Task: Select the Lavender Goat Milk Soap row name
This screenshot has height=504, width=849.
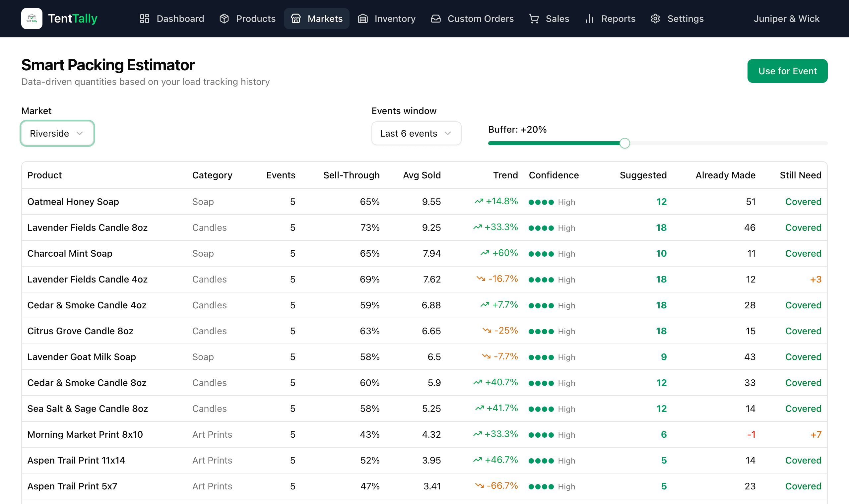Action: click(82, 357)
